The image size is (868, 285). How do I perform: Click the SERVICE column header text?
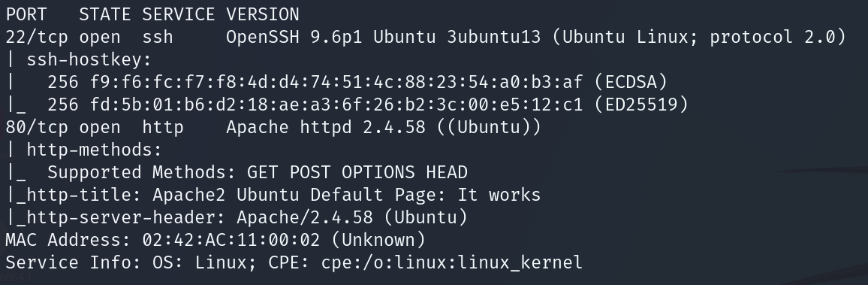179,14
